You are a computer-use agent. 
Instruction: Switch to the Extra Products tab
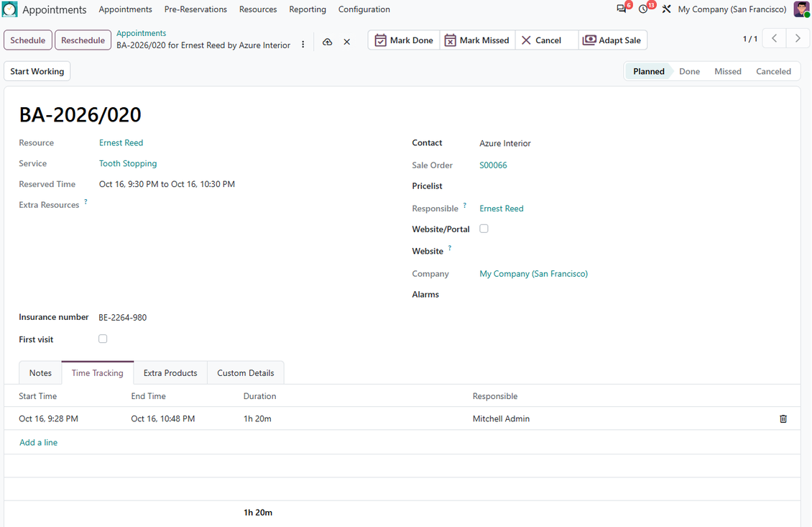(x=170, y=373)
